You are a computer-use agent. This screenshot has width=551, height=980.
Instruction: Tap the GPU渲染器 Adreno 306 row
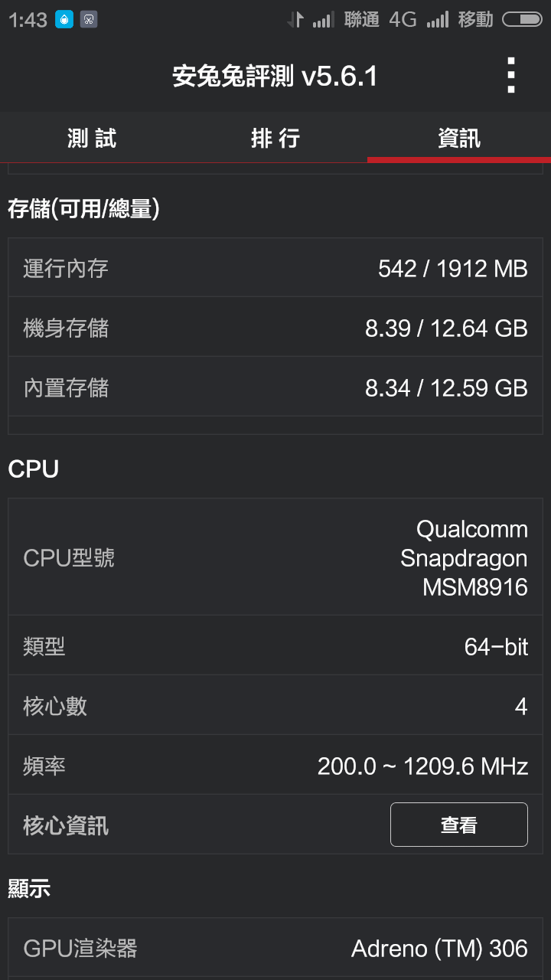tap(275, 949)
